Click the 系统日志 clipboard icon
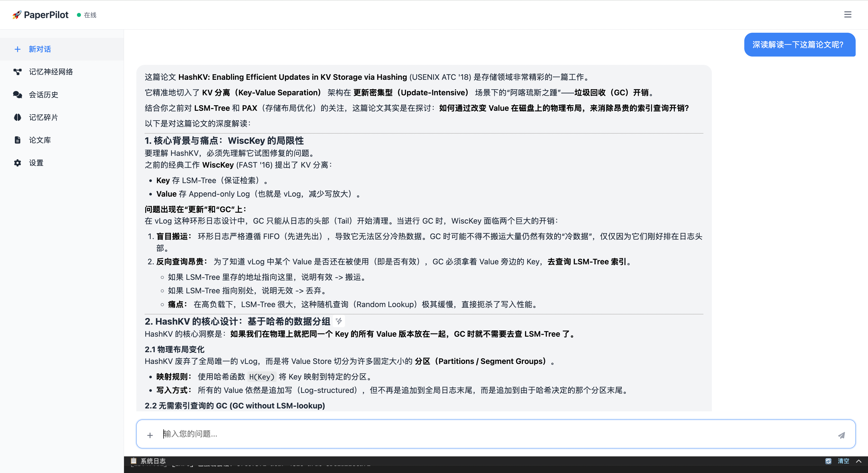This screenshot has width=868, height=473. pos(133,461)
